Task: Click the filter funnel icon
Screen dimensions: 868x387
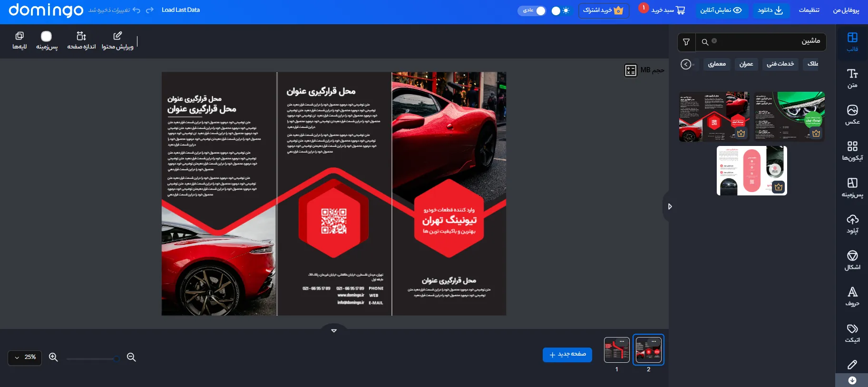Action: pos(686,42)
